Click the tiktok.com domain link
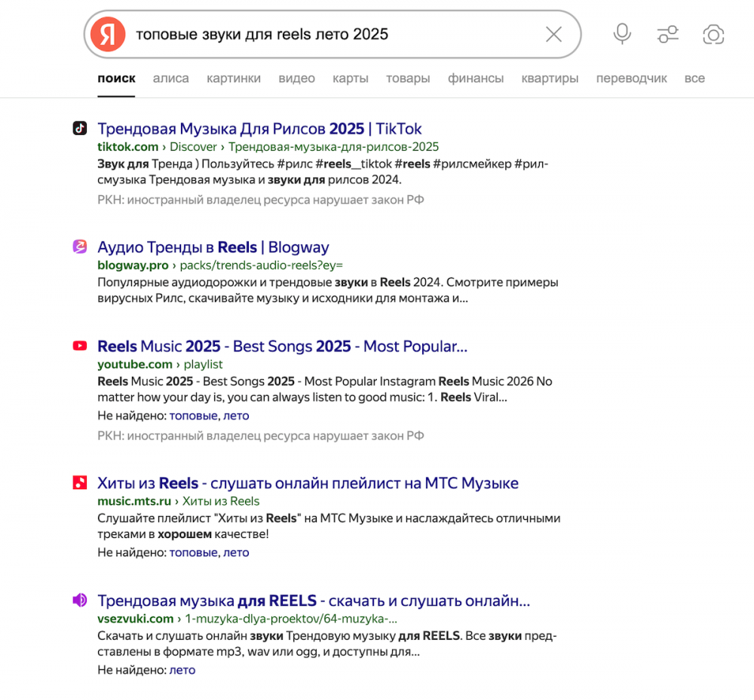The height and width of the screenshot is (700, 754). pyautogui.click(x=128, y=146)
